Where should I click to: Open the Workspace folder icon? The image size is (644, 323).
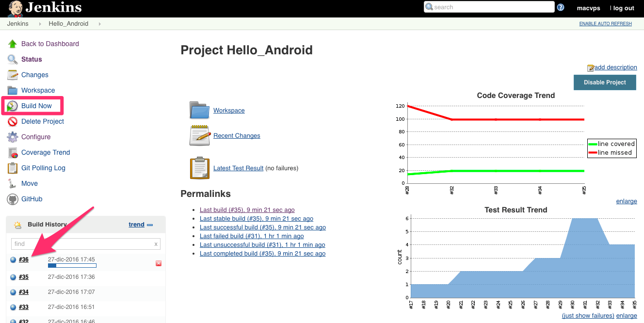click(199, 110)
